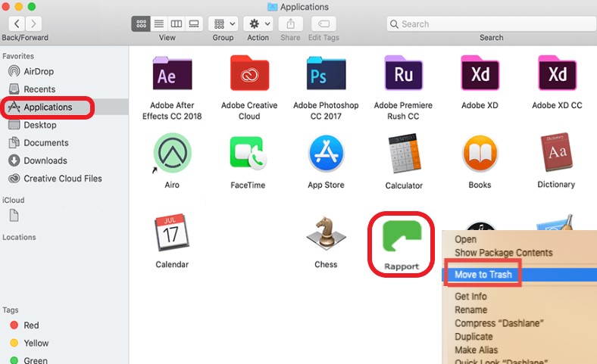This screenshot has width=597, height=364.
Task: Select the Calculator app icon
Action: 404,154
